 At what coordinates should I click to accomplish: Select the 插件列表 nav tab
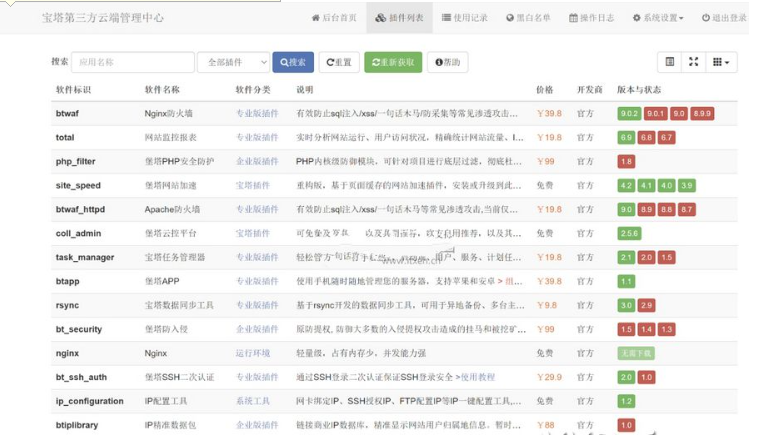tap(399, 18)
